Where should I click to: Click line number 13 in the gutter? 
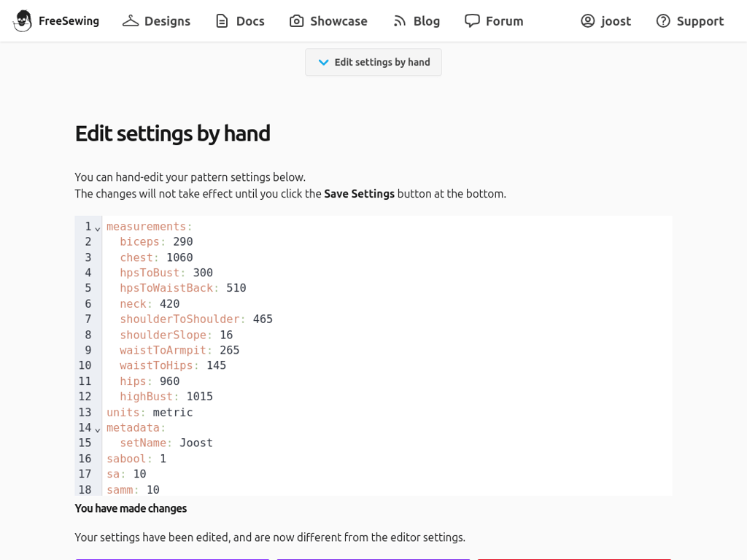tap(85, 413)
